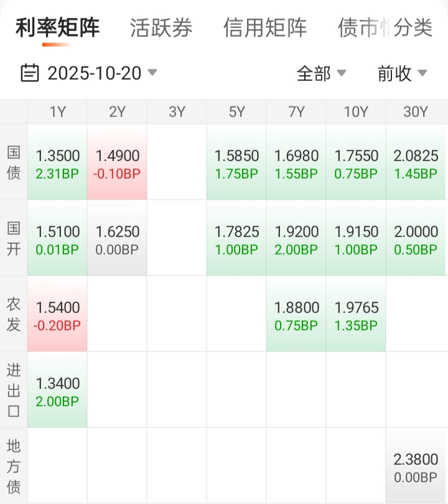This screenshot has height=504, width=448.
Task: Open the 前收 comparison dropdown
Action: coord(402,73)
